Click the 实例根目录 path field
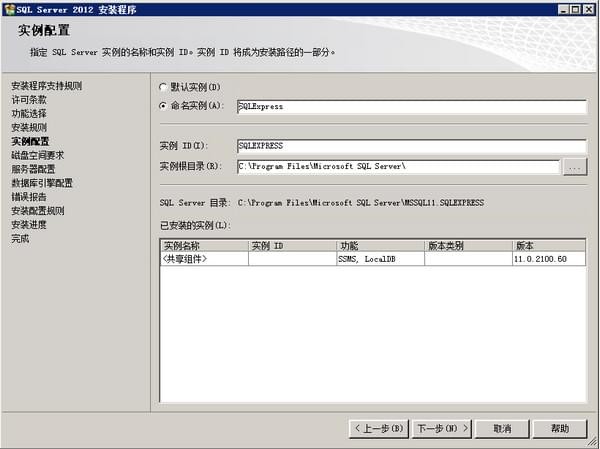 click(399, 167)
